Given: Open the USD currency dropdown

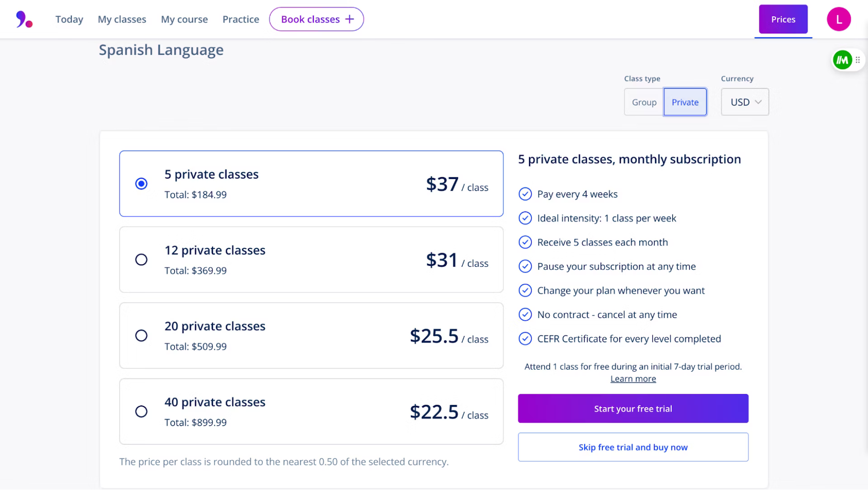Looking at the screenshot, I should (745, 102).
